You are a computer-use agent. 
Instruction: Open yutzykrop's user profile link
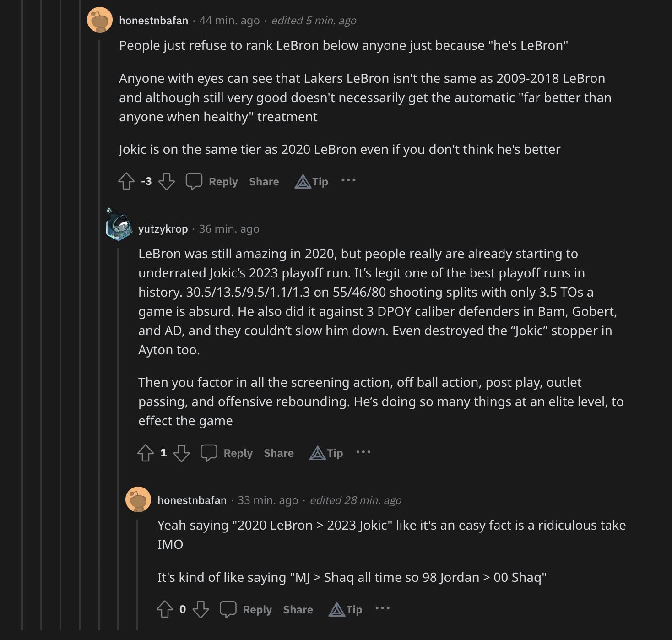click(163, 229)
